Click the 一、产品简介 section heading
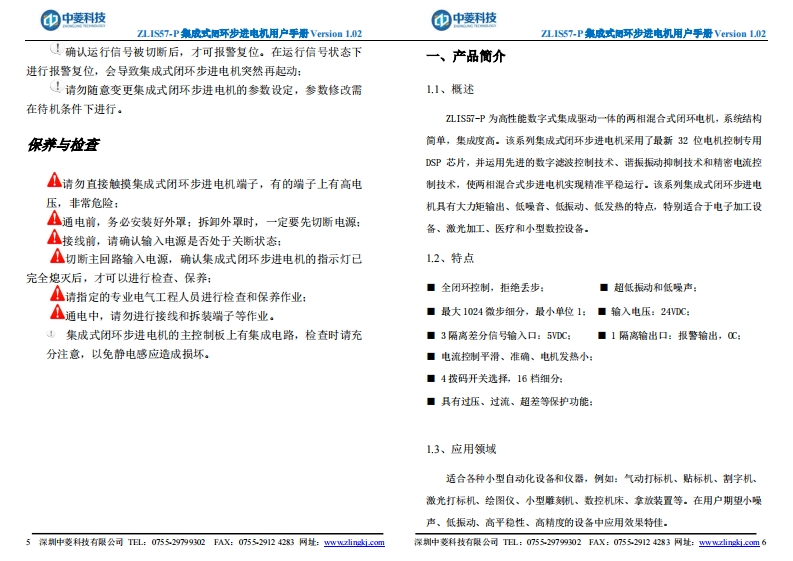793x561 pixels. coord(466,57)
